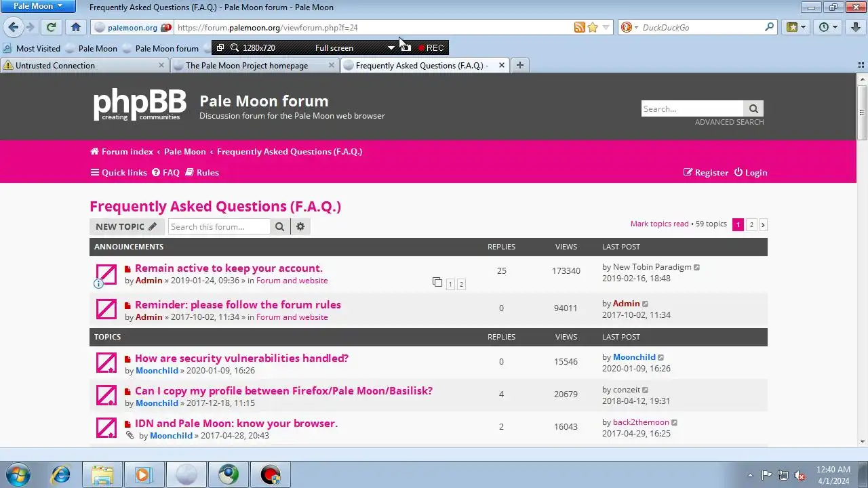The height and width of the screenshot is (488, 868).
Task: Open 'Can I copy my profile' topic
Action: 283,390
